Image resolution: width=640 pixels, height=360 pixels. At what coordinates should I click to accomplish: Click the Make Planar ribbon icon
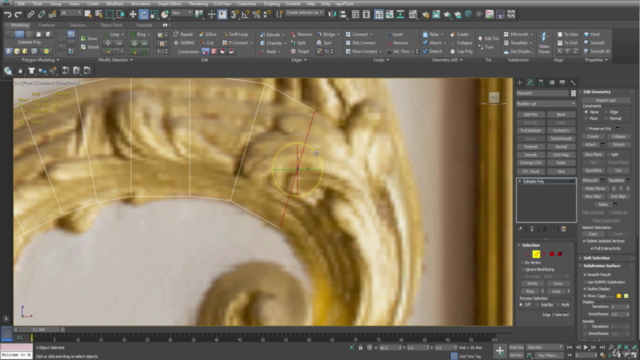tap(544, 42)
